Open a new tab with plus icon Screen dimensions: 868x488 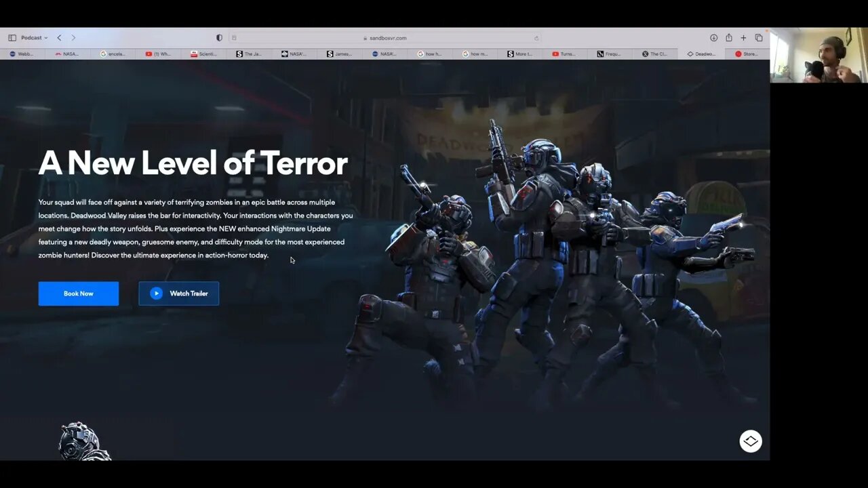tap(743, 38)
